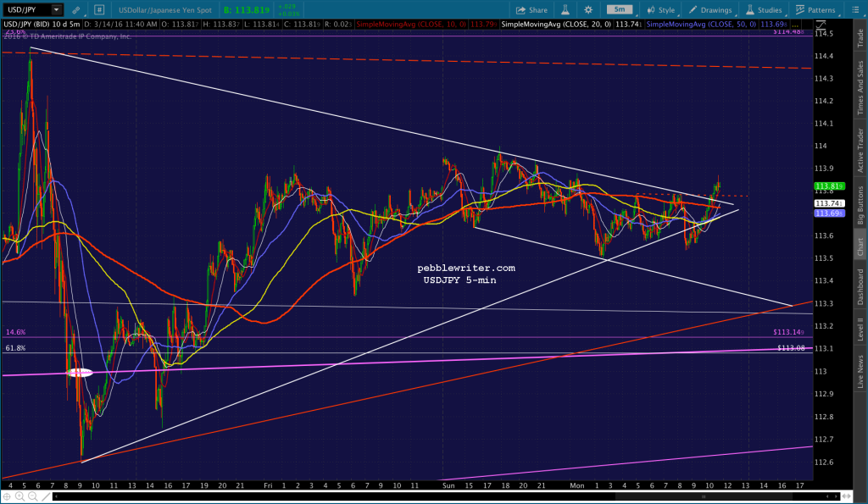Open the Style menu
The width and height of the screenshot is (868, 504).
(661, 10)
